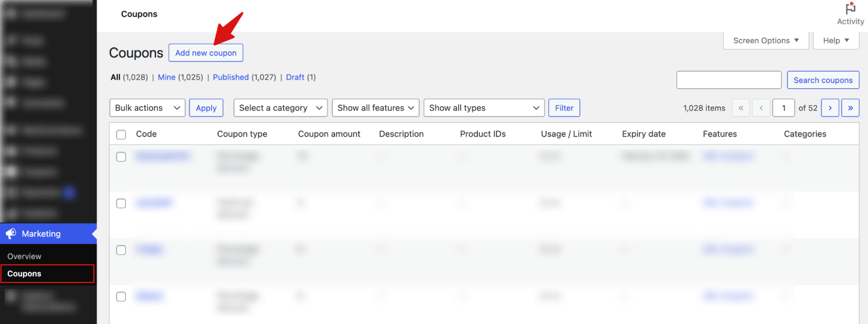Show Draft coupons only
868x324 pixels.
click(295, 77)
